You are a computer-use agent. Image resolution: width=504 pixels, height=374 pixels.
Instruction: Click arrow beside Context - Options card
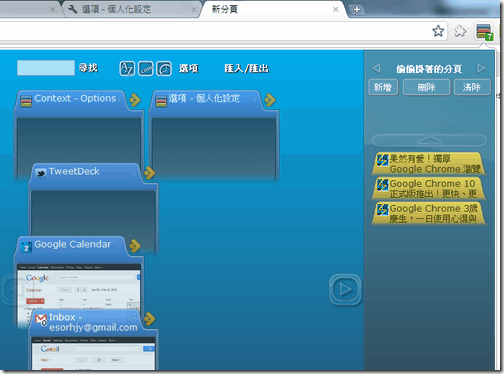(x=135, y=100)
